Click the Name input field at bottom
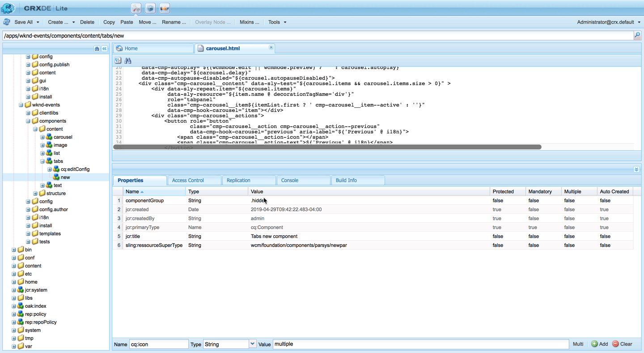This screenshot has width=644, height=353. (x=159, y=344)
